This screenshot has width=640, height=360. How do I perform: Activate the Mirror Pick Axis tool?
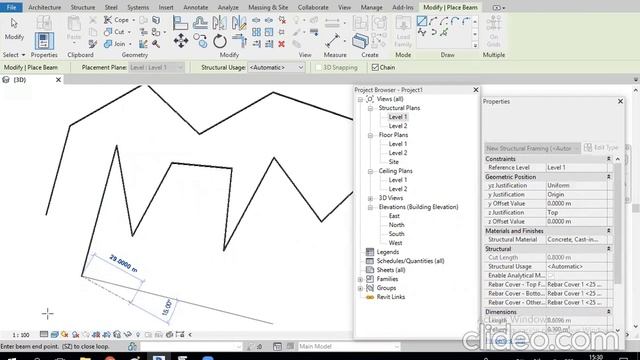220,23
